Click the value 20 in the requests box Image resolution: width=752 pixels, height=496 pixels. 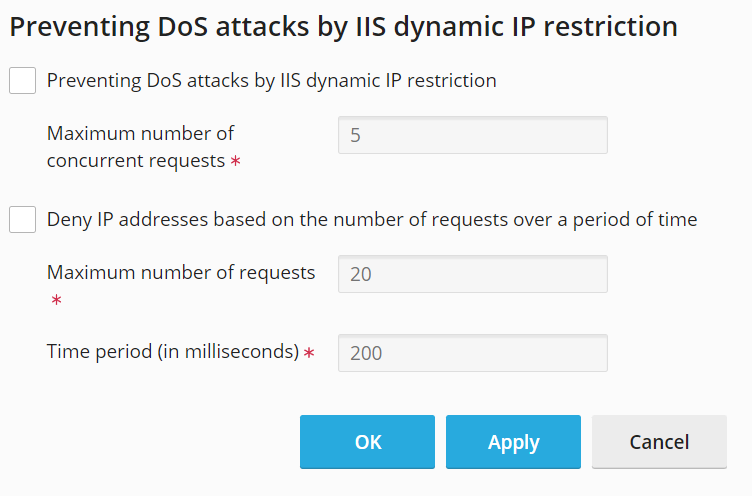361,274
